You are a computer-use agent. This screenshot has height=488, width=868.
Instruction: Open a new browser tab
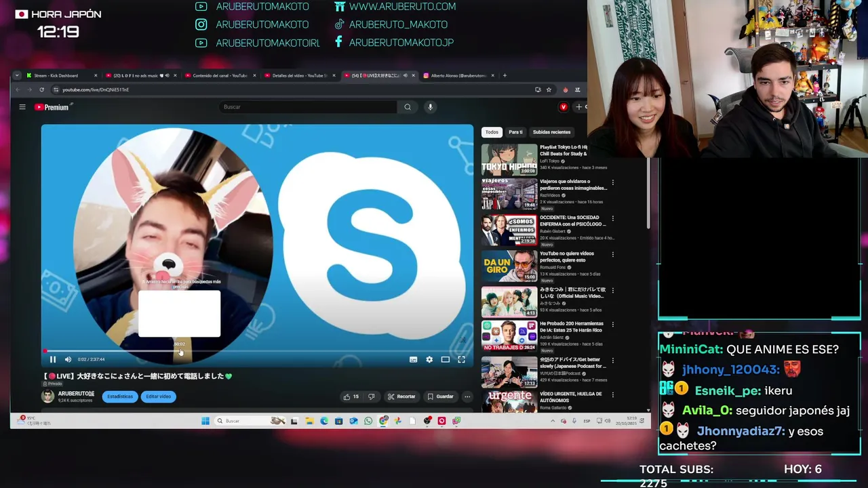click(x=505, y=75)
